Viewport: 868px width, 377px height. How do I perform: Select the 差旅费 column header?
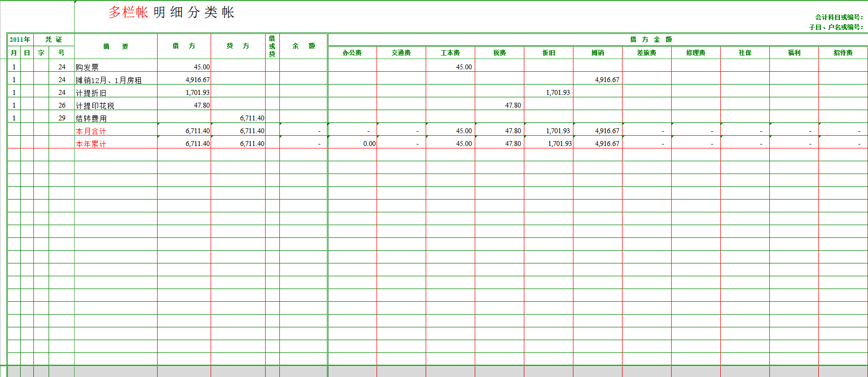[647, 53]
